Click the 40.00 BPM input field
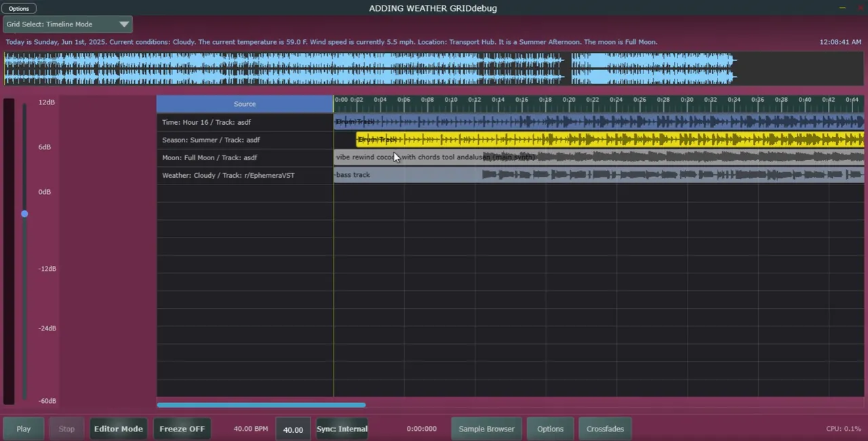The image size is (868, 441). [x=293, y=429]
